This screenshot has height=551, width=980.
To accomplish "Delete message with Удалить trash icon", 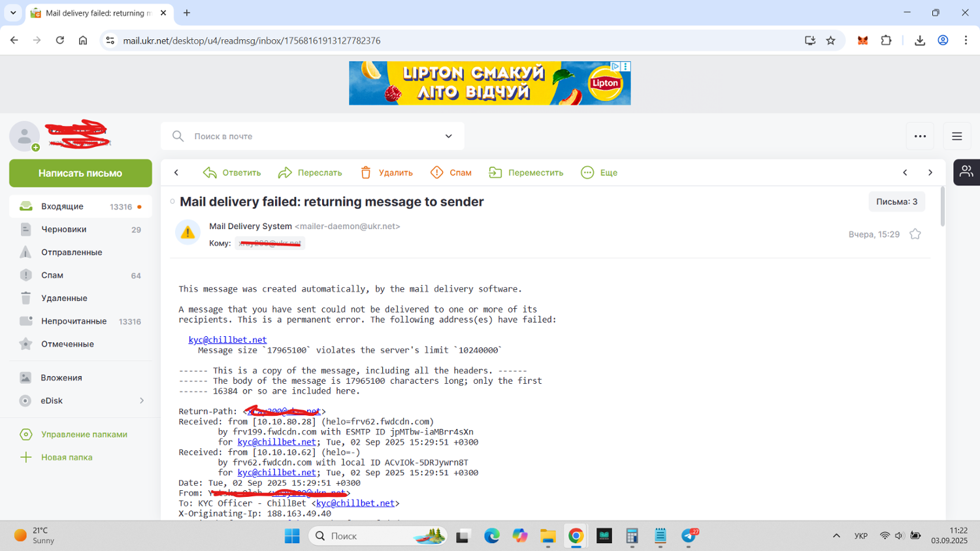I will coord(366,172).
